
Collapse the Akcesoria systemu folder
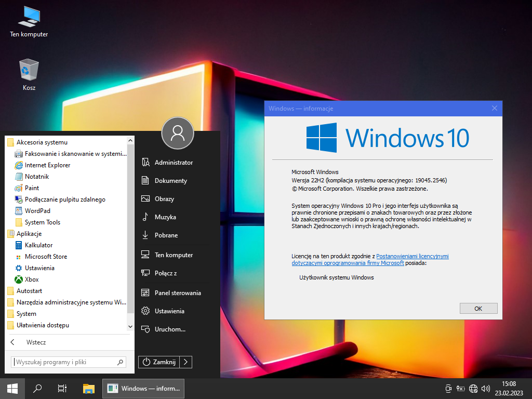42,142
